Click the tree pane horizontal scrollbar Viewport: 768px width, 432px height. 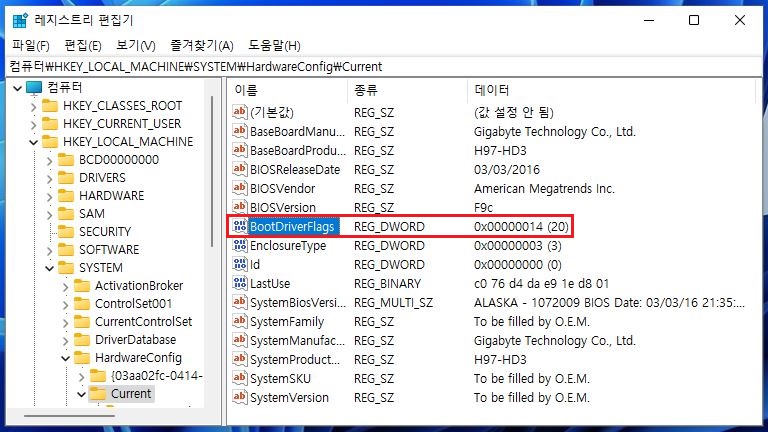[x=69, y=416]
